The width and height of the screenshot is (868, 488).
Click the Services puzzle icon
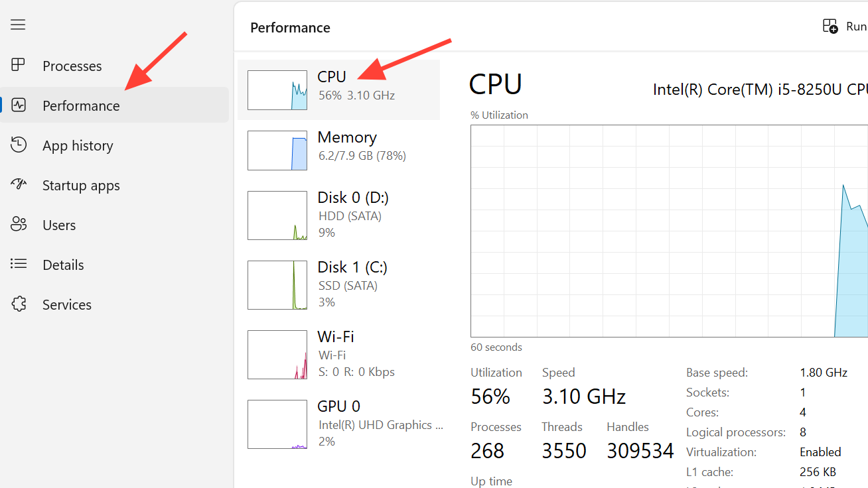(x=19, y=304)
